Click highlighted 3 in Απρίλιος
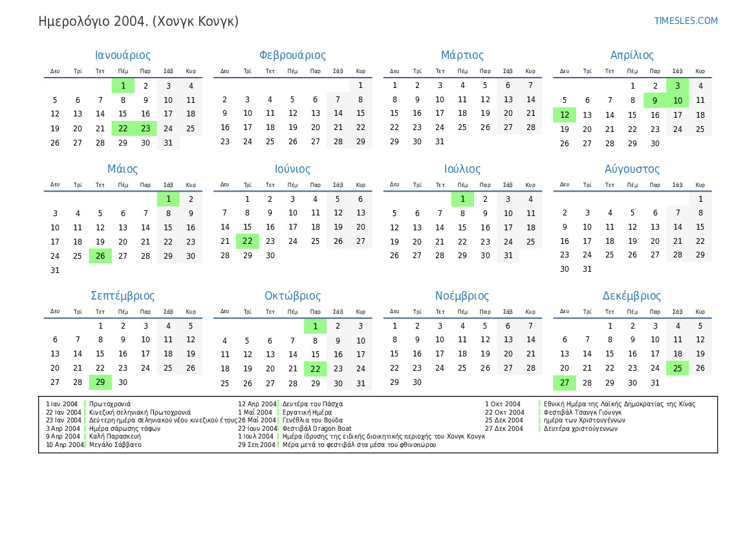756x535 pixels. (x=677, y=86)
